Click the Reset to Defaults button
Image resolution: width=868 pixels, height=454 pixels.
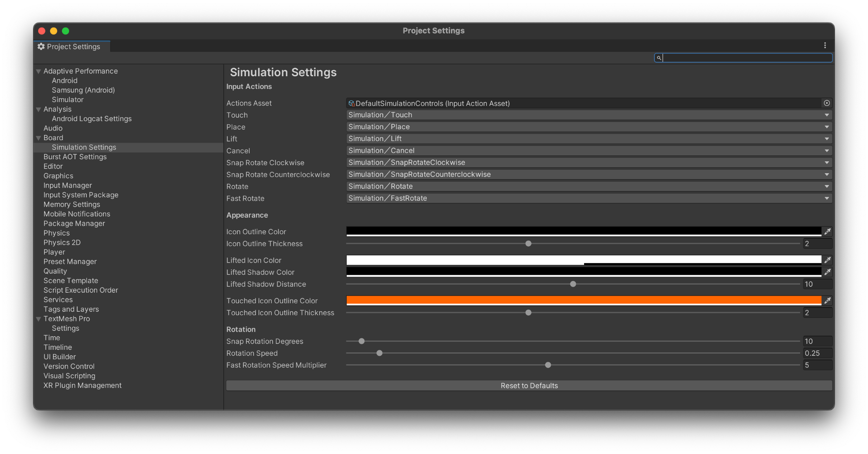[529, 385]
